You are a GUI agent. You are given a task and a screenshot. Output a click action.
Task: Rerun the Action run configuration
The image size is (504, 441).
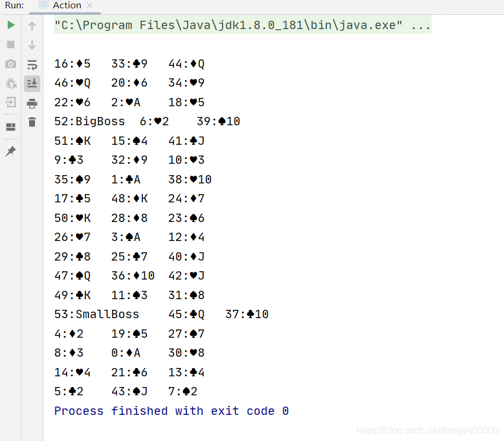pyautogui.click(x=11, y=25)
